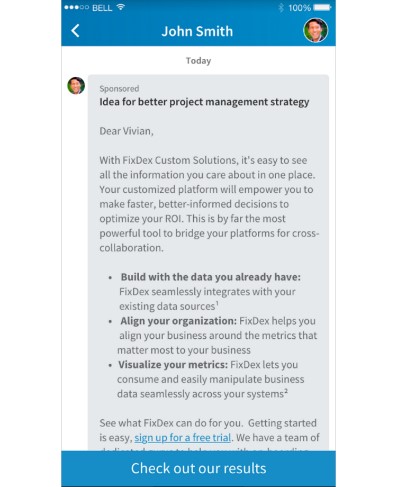Tap the Today date separator
The height and width of the screenshot is (487, 397).
[198, 61]
